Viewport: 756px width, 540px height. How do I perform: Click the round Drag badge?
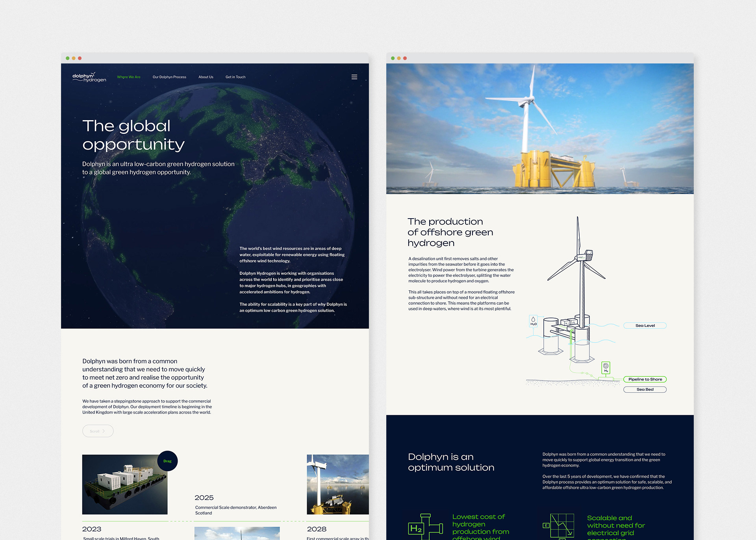pos(167,461)
